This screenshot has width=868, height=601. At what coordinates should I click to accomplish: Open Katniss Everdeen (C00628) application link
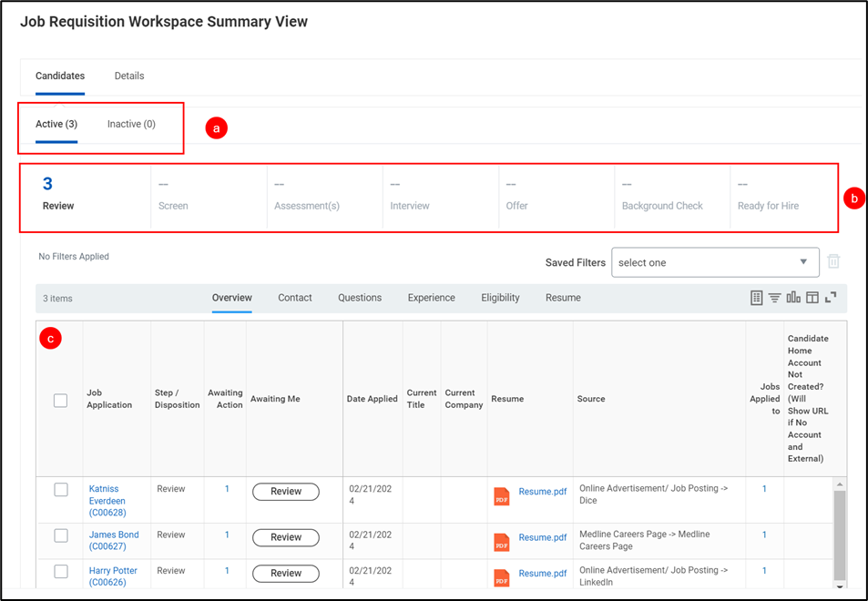[107, 501]
